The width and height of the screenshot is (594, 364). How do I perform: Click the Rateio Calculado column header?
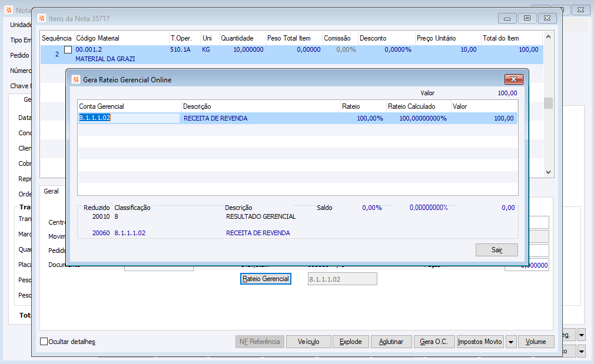(418, 106)
